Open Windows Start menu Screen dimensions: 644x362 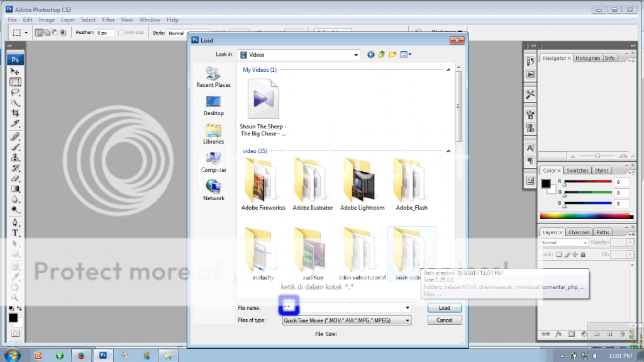(x=13, y=355)
